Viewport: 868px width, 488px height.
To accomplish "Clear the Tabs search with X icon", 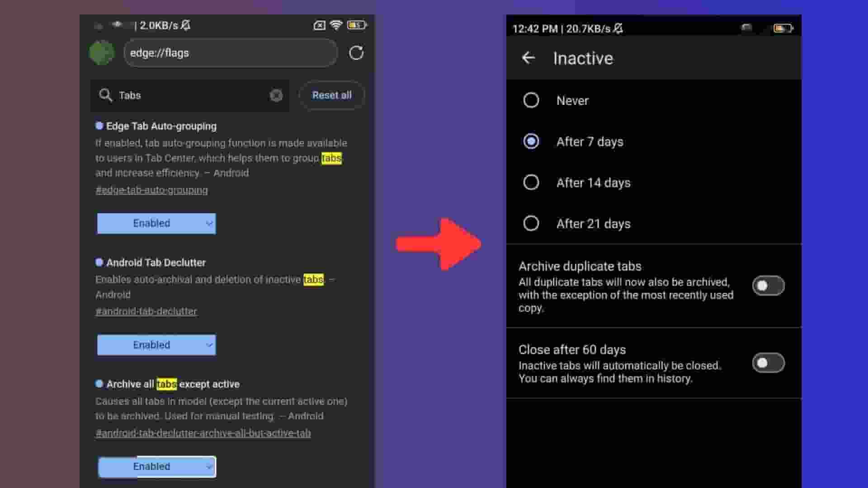I will [276, 95].
